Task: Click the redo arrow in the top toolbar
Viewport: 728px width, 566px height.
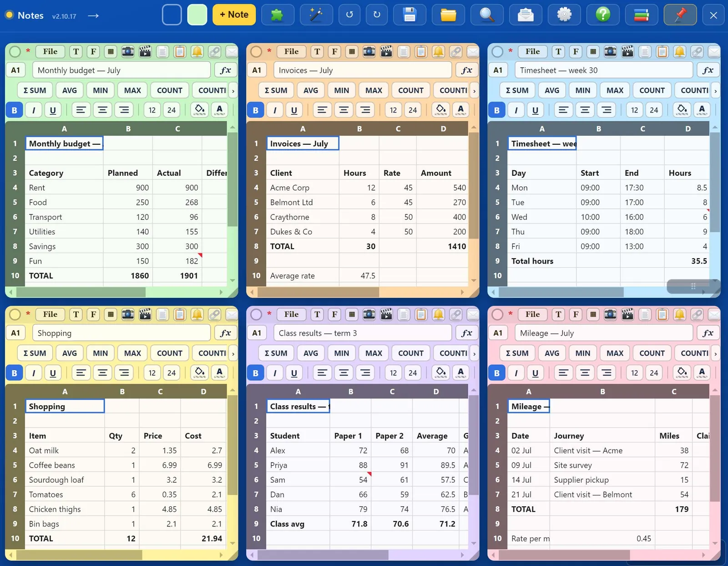Action: click(x=377, y=15)
